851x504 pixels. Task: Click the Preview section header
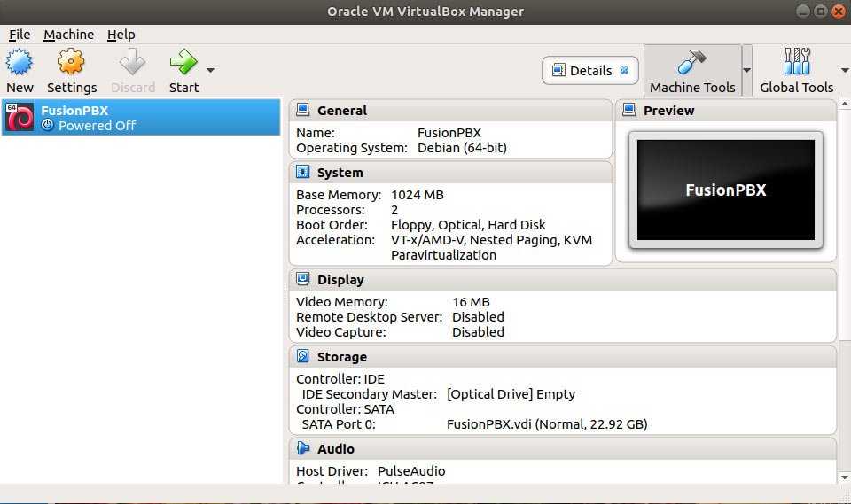click(726, 110)
